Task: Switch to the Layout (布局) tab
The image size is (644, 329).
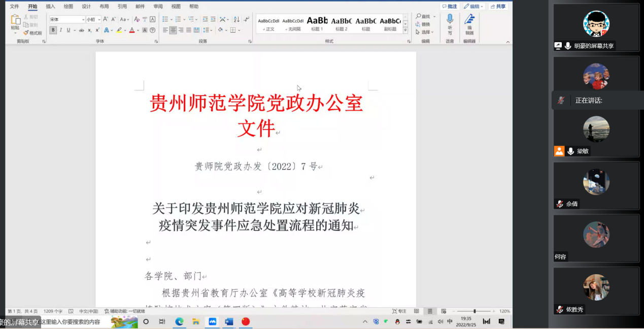Action: (x=104, y=7)
